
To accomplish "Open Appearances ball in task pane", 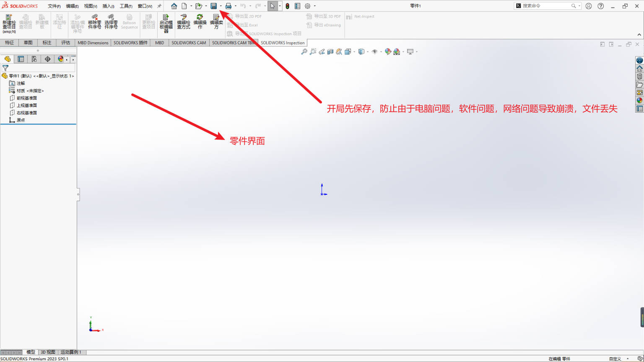I will click(x=639, y=101).
